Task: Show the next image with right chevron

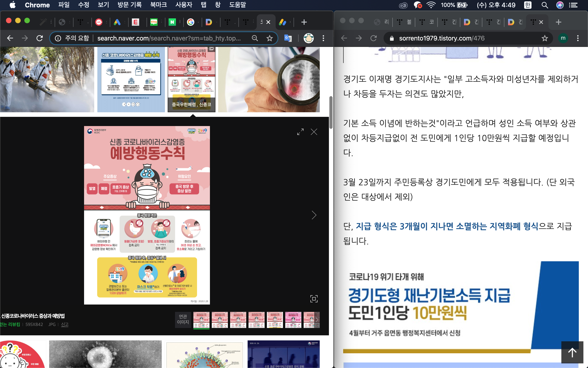Action: (314, 215)
